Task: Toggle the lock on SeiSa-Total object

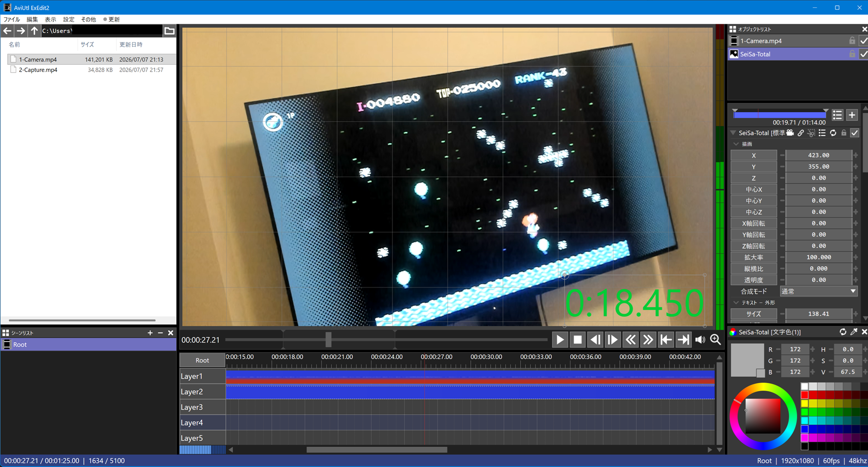Action: 852,54
